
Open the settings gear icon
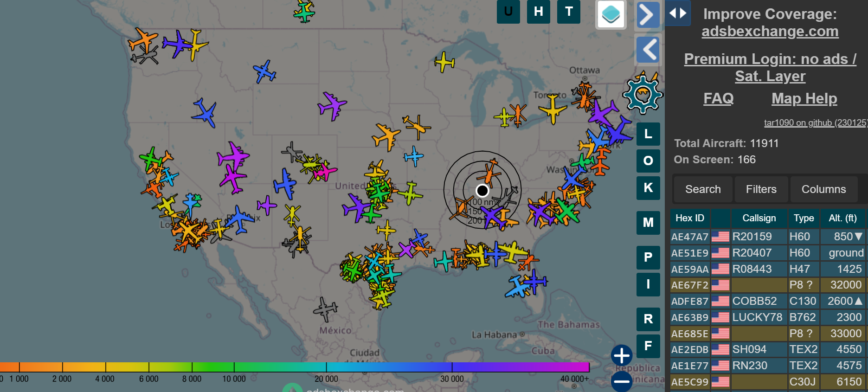pos(643,95)
